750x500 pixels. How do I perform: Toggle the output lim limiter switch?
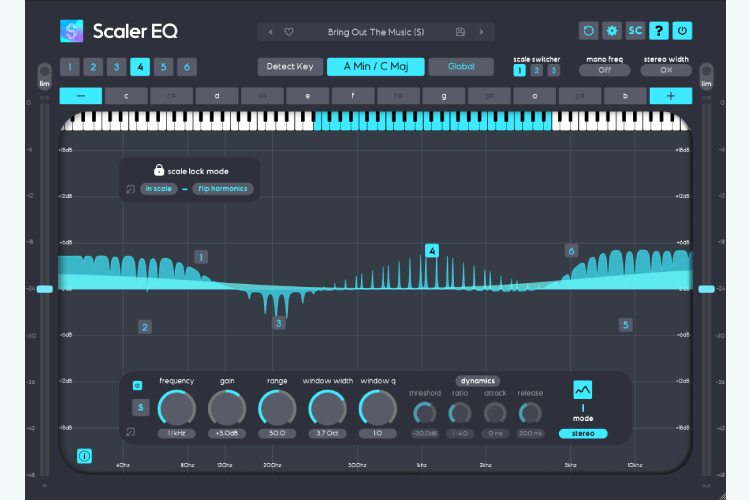point(706,76)
